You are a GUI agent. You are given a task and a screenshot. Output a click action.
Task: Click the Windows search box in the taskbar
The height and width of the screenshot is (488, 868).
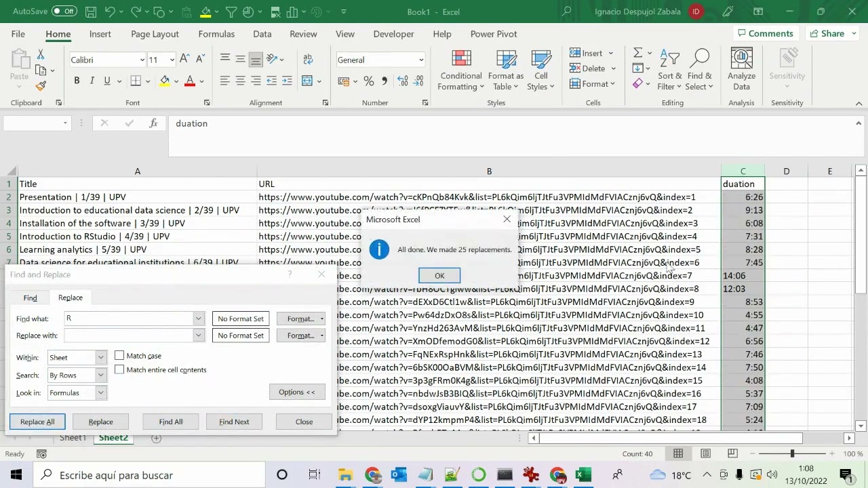pyautogui.click(x=149, y=475)
